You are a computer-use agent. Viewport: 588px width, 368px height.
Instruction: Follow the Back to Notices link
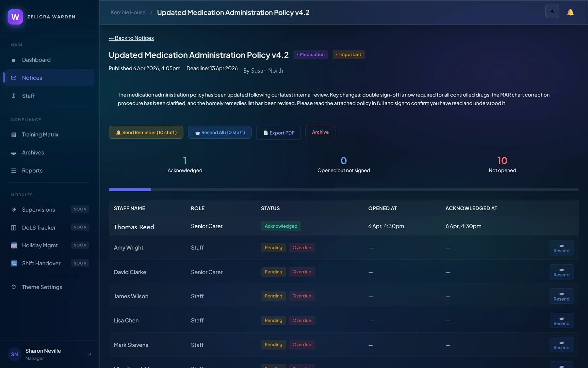point(131,38)
